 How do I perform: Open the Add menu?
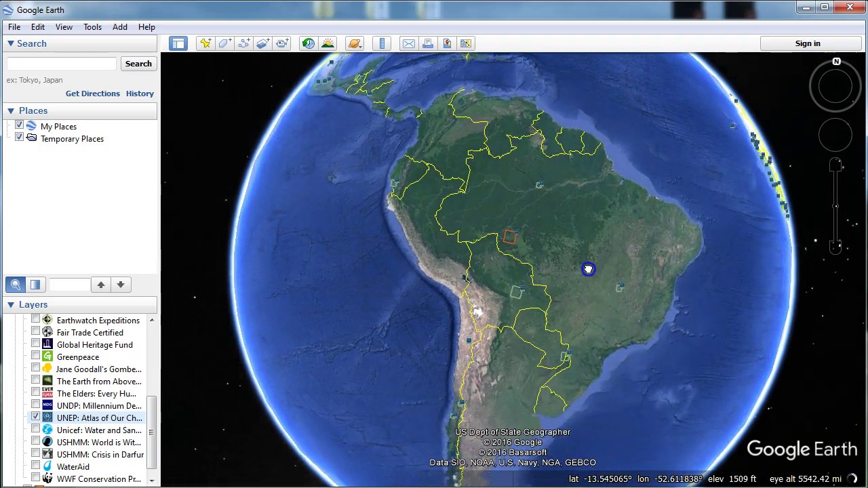120,27
